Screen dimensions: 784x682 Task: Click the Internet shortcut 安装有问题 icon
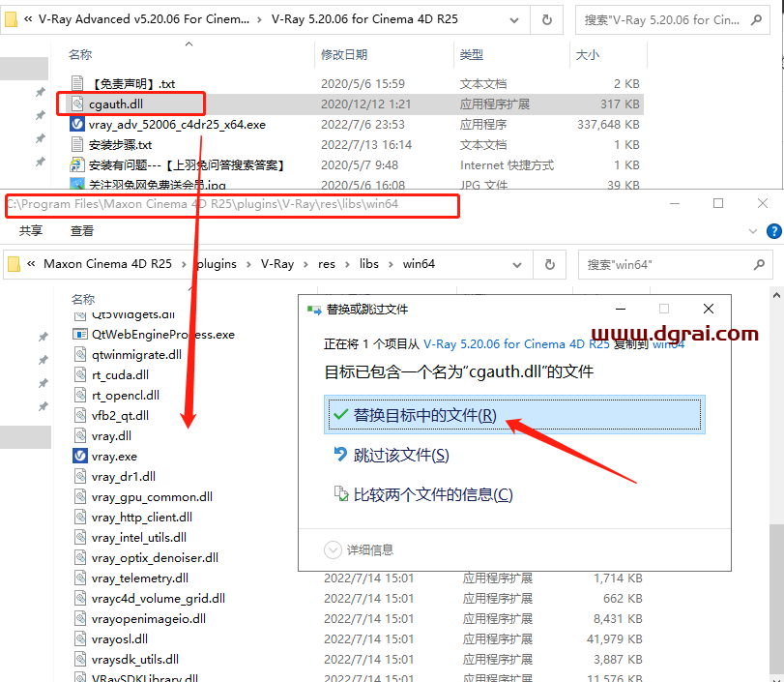click(77, 164)
